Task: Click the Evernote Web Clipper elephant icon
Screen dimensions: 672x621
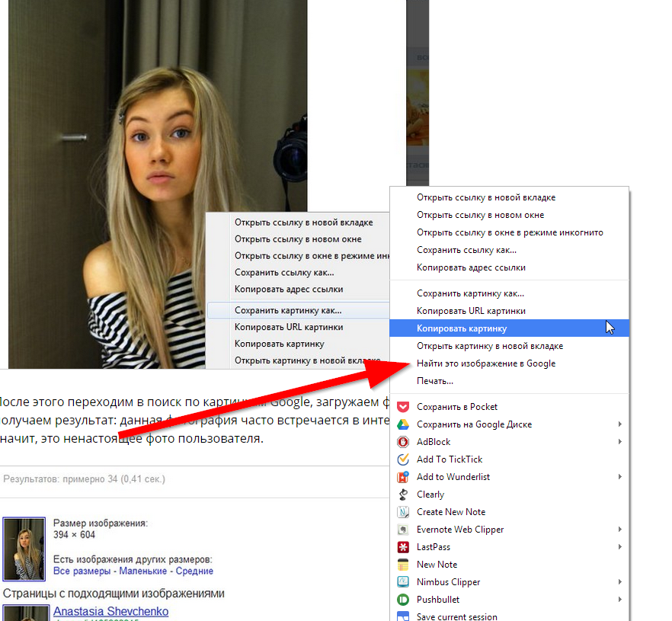Action: click(x=403, y=530)
